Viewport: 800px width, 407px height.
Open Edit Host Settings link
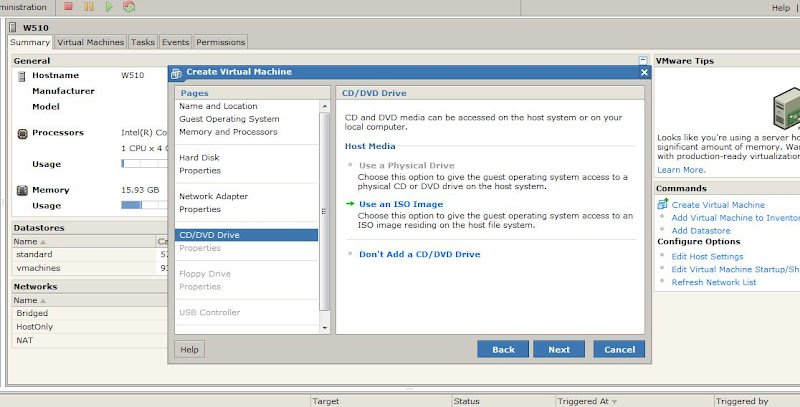(707, 257)
